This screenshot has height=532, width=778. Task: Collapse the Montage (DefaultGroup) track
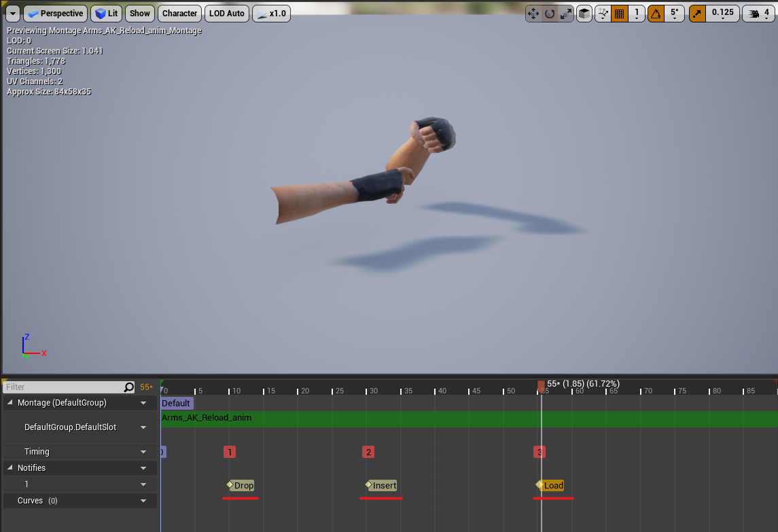point(10,402)
